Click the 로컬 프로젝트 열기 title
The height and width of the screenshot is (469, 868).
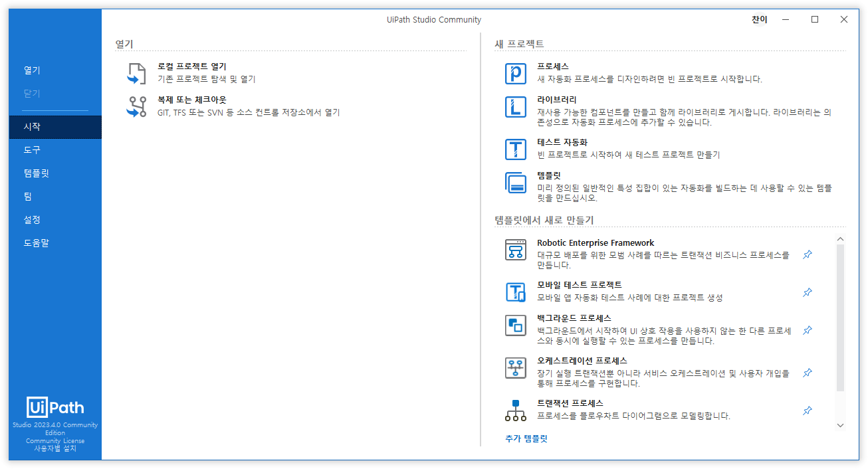click(x=192, y=66)
